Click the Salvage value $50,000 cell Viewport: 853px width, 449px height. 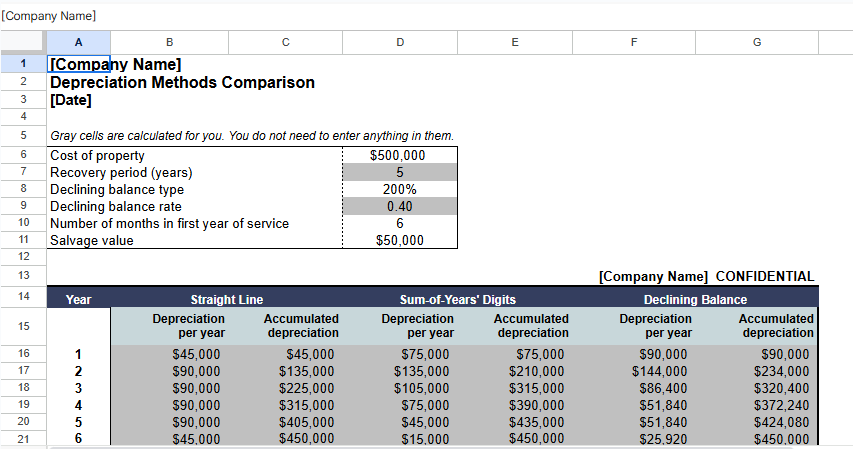coord(399,240)
